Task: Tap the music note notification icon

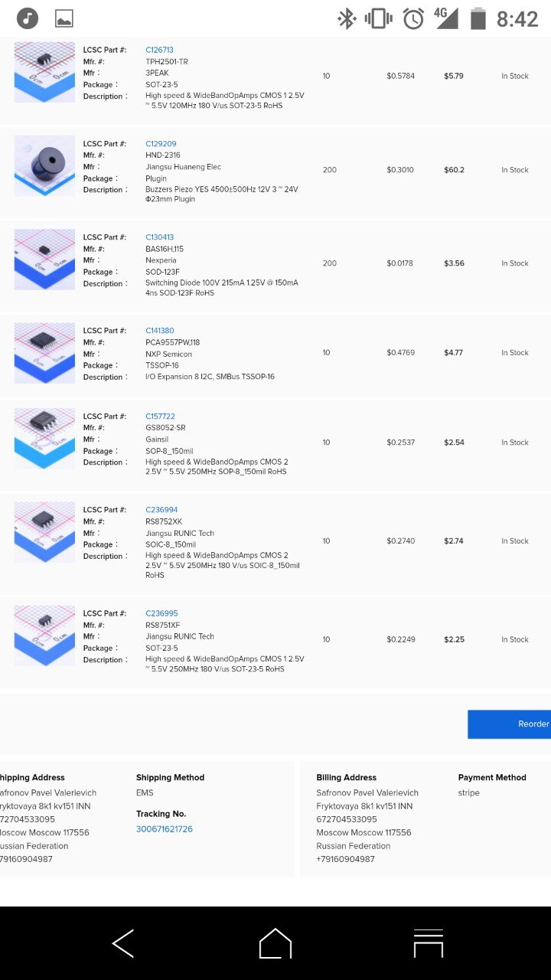Action: 28,18
